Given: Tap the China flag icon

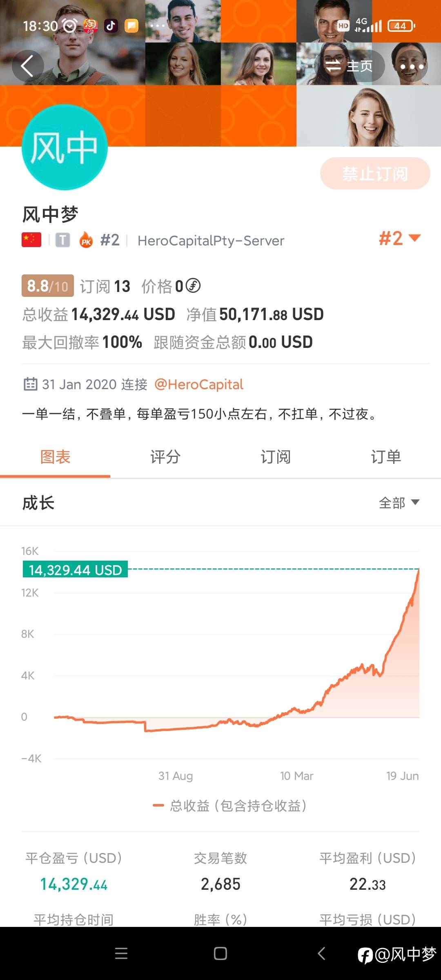Looking at the screenshot, I should tap(31, 240).
